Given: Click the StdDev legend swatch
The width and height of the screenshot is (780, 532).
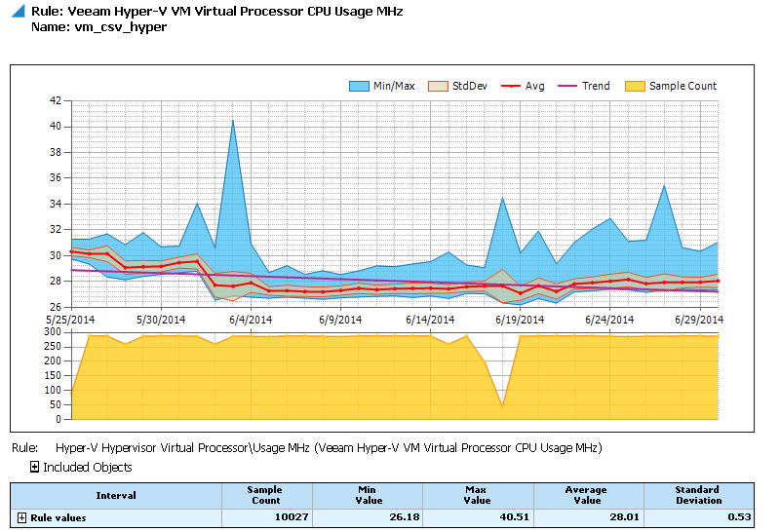Looking at the screenshot, I should [438, 86].
